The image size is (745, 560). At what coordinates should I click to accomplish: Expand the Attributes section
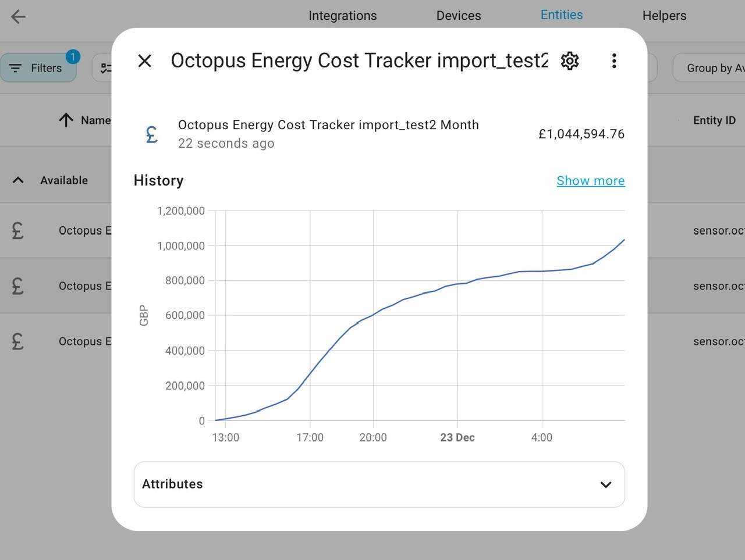tap(379, 484)
